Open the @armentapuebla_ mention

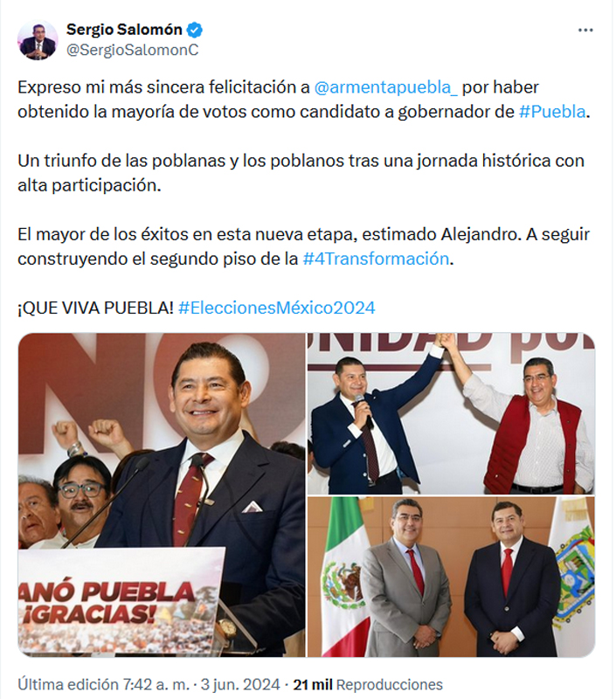point(385,87)
